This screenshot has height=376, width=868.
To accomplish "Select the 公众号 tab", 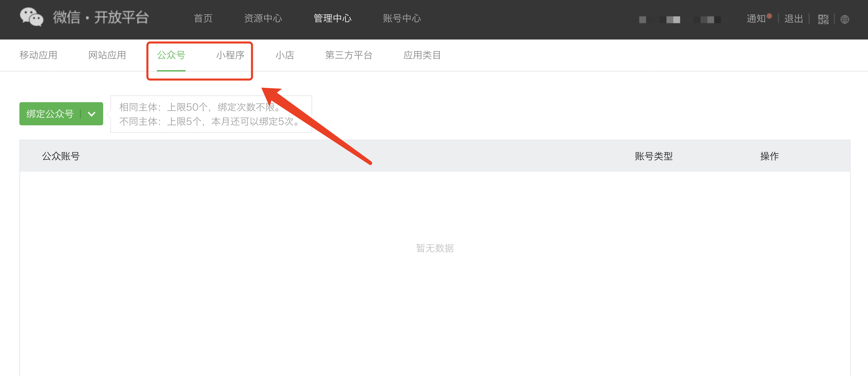I will 171,55.
